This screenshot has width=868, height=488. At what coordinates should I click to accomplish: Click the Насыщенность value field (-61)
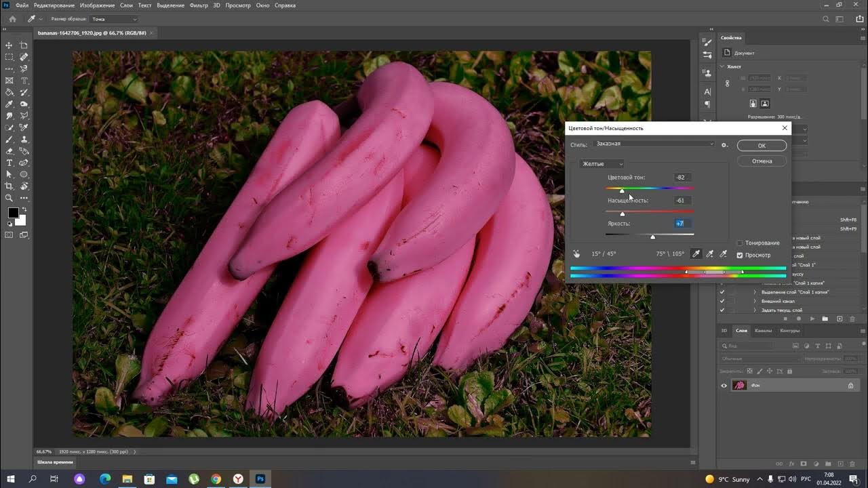coord(682,201)
